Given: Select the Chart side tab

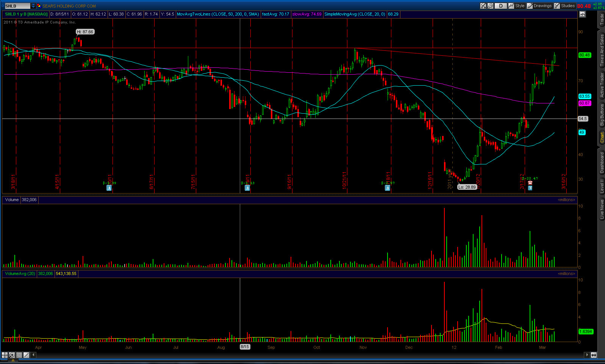Looking at the screenshot, I should (602, 137).
